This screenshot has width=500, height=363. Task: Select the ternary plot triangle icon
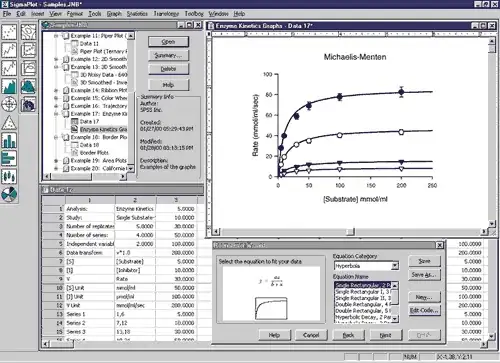(9, 123)
